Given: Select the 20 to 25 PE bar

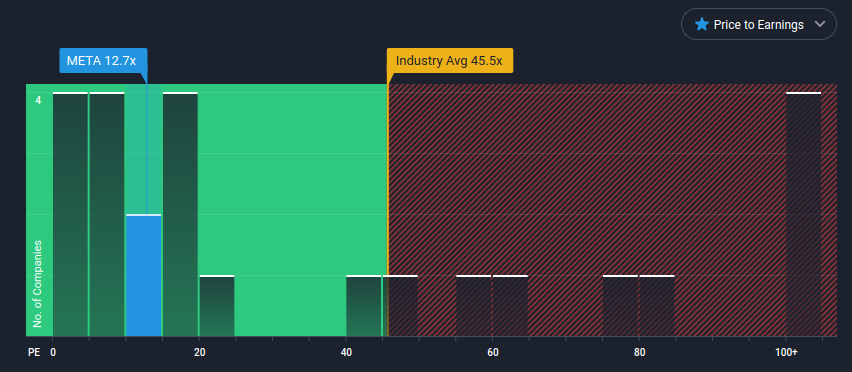Looking at the screenshot, I should tap(217, 306).
